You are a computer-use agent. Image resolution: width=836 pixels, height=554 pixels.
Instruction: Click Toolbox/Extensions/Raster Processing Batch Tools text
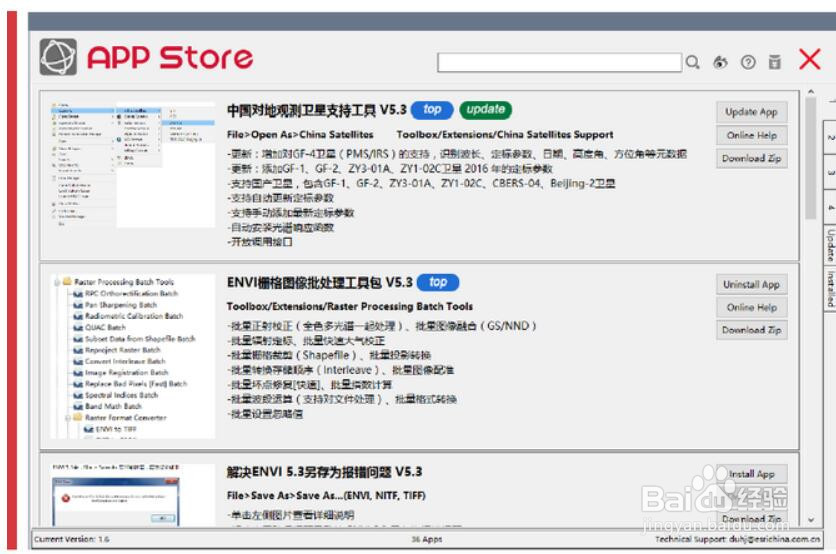[350, 307]
